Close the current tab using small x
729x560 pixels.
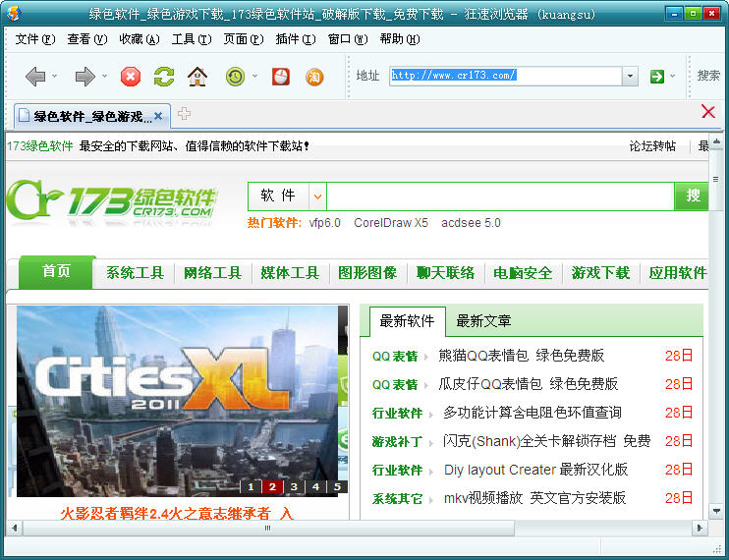158,116
